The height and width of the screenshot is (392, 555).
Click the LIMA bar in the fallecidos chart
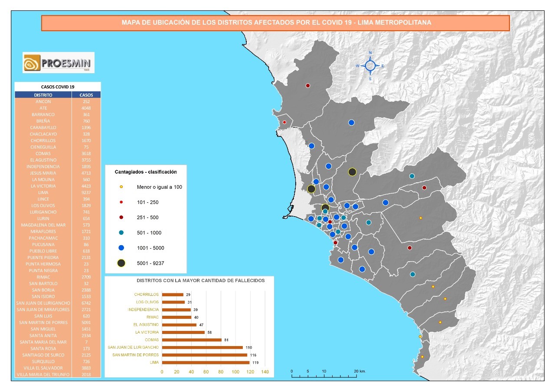coord(206,363)
